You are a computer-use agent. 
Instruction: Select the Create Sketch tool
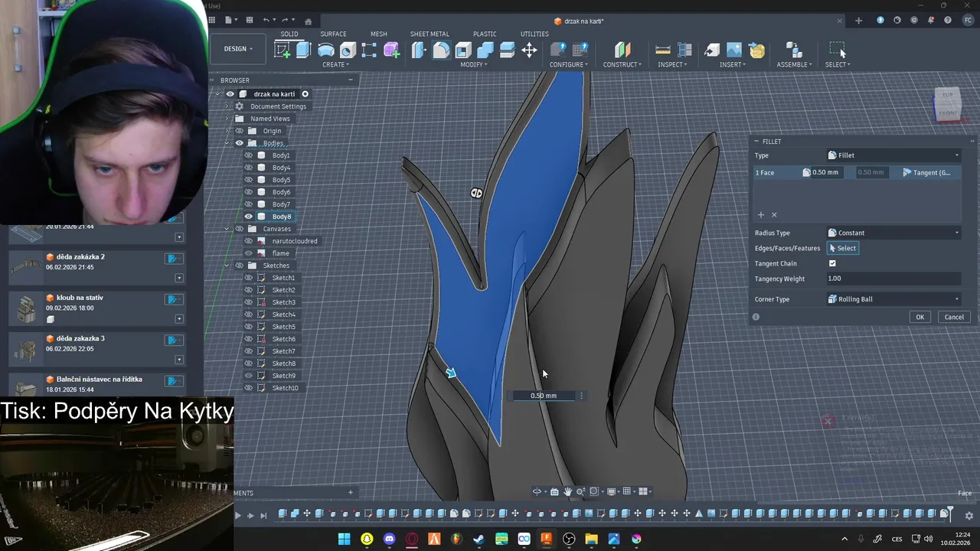(283, 50)
